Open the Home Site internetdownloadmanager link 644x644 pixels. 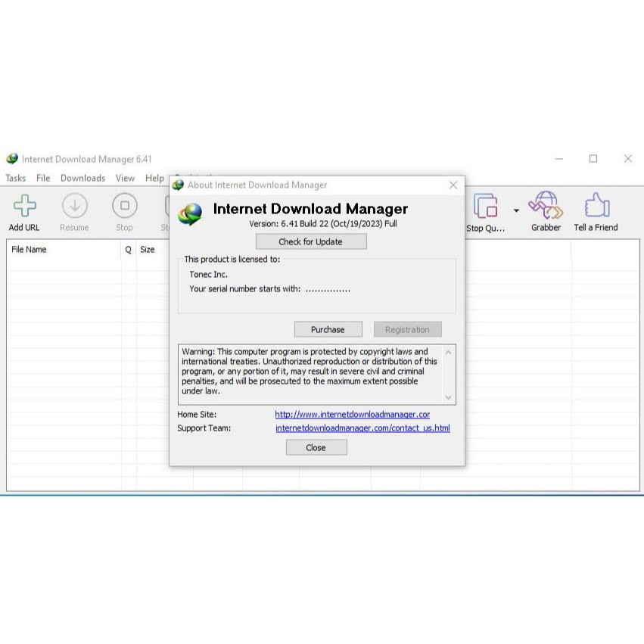click(353, 415)
